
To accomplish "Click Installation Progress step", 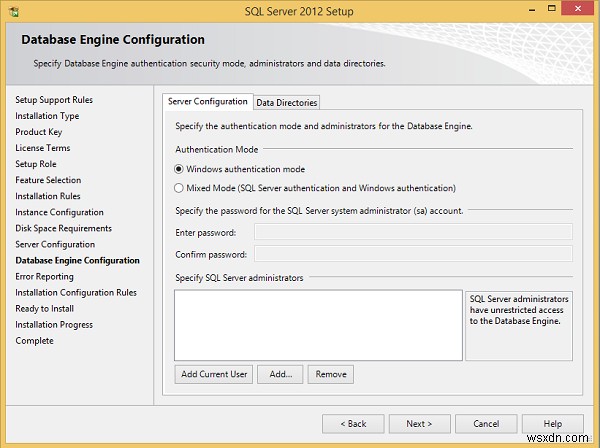I will 54,325.
